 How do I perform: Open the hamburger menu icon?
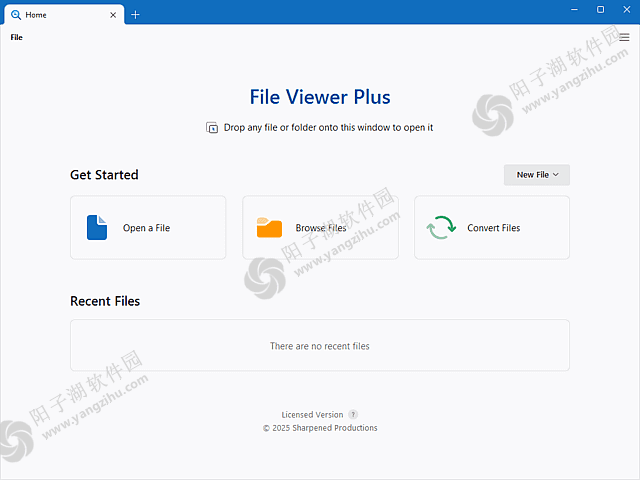[x=624, y=37]
